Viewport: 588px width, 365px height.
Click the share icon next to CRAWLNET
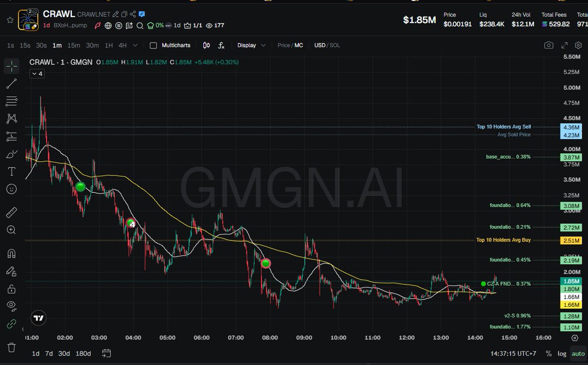pos(133,14)
